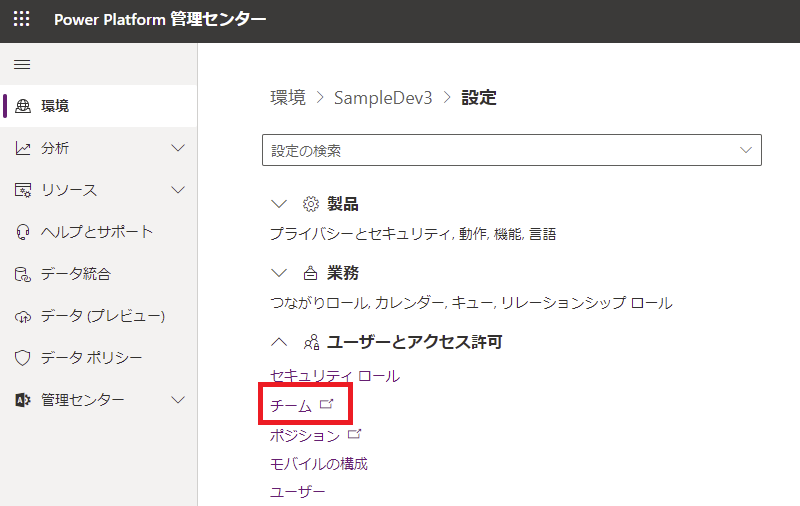800x506 pixels.
Task: Click the 製品 section heading
Action: coord(342,204)
